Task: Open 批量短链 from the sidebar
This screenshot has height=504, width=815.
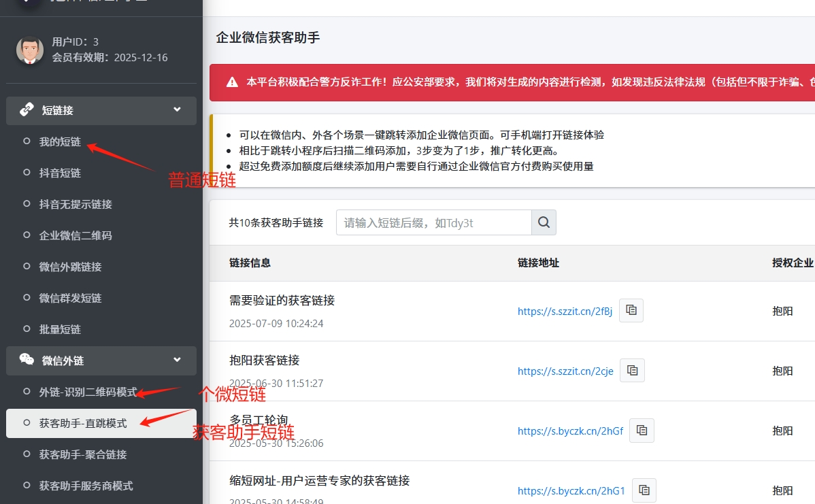Action: (x=60, y=329)
